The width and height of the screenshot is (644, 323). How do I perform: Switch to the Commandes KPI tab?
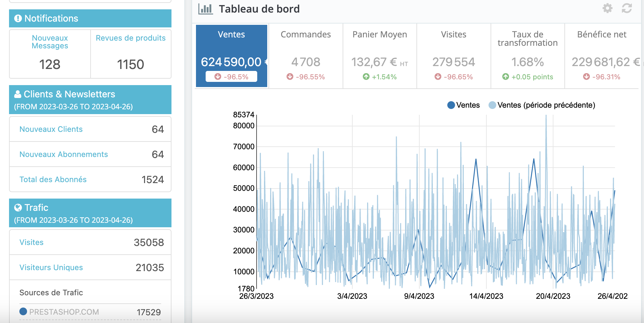(x=306, y=55)
